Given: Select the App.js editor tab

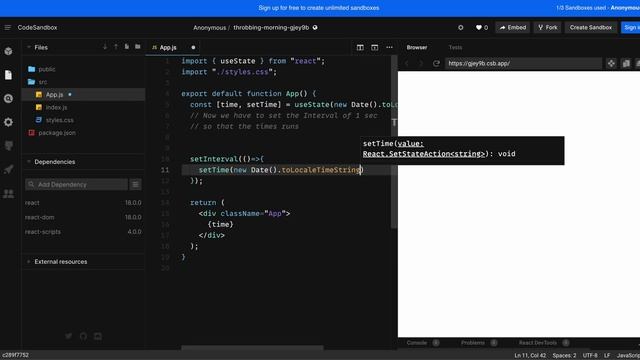Looking at the screenshot, I should pyautogui.click(x=168, y=47).
